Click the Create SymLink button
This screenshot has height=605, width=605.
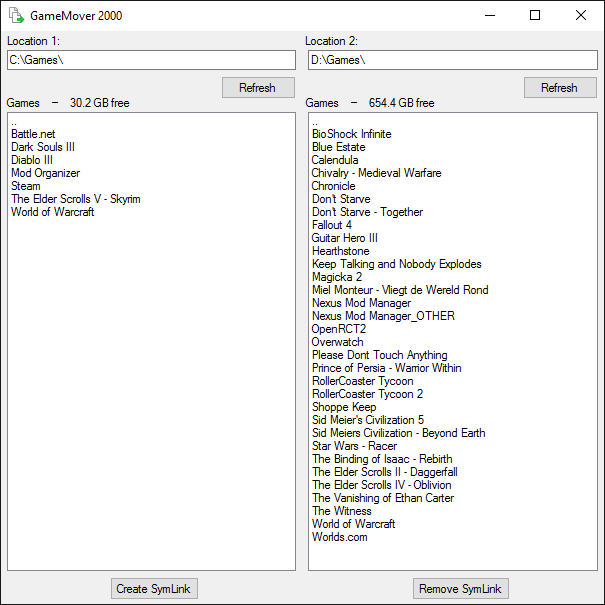[154, 588]
